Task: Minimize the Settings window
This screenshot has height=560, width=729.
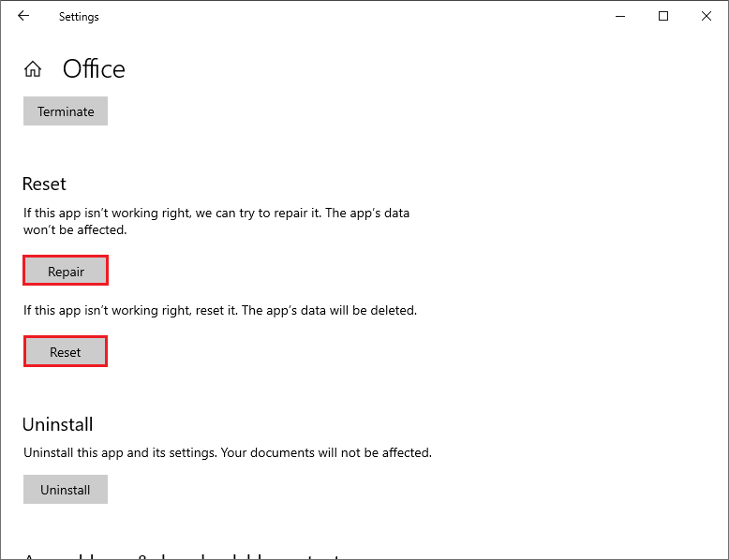Action: pos(620,16)
